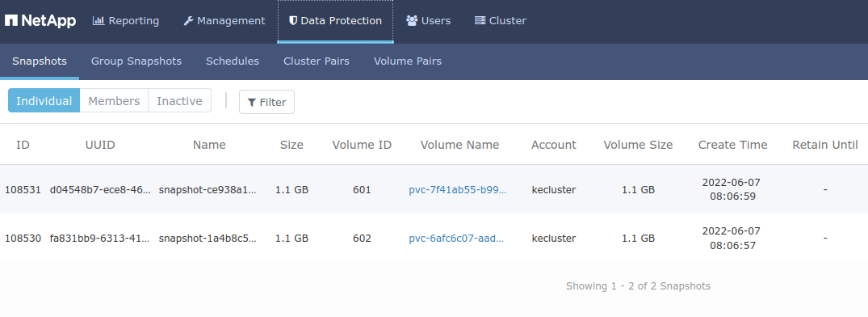Open the Reporting menu
The width and height of the screenshot is (868, 317).
(126, 20)
